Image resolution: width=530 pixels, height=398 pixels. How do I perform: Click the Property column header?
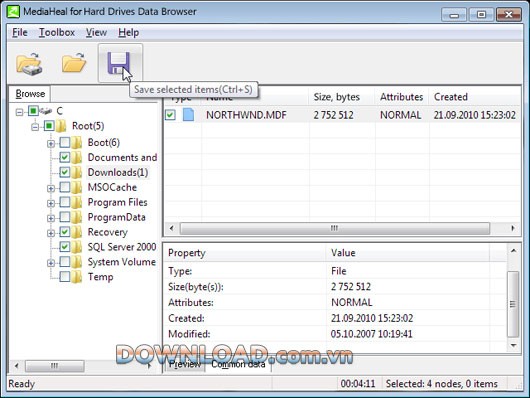click(245, 253)
